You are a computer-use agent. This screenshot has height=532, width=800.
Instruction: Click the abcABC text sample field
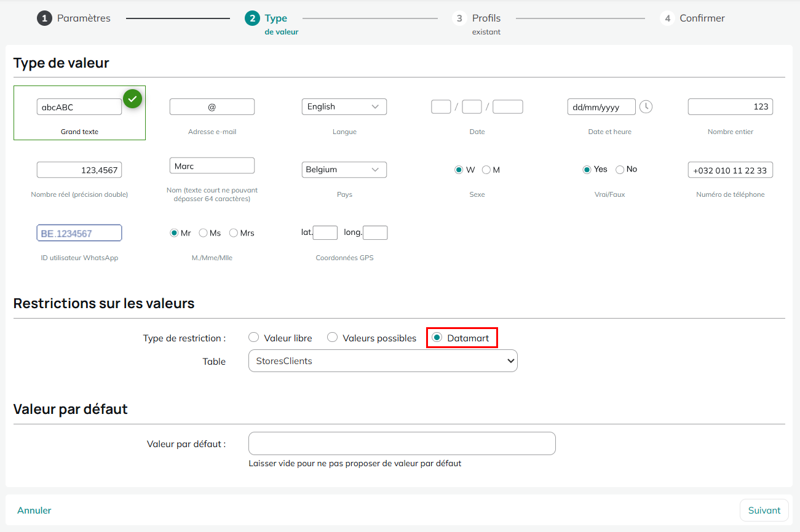click(79, 106)
